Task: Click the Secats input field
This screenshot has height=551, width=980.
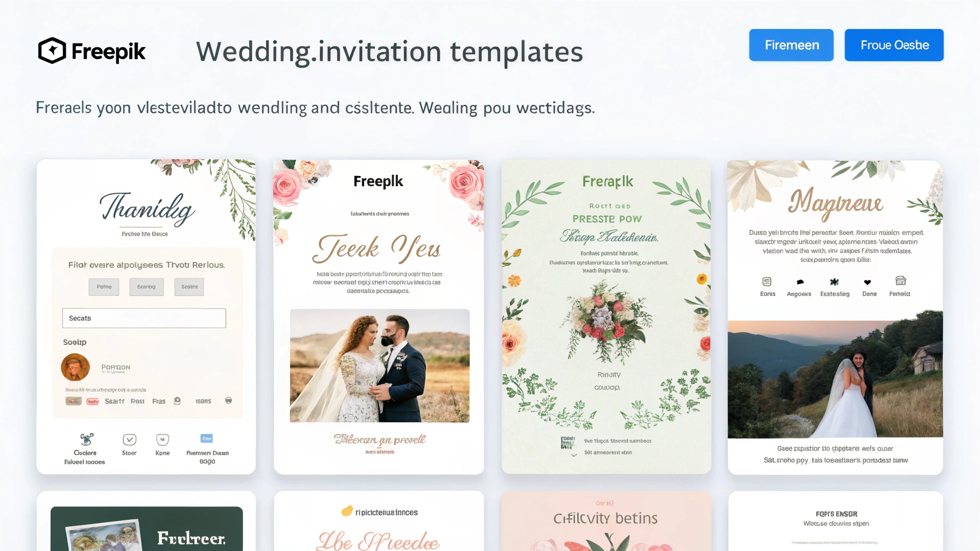Action: coord(144,318)
